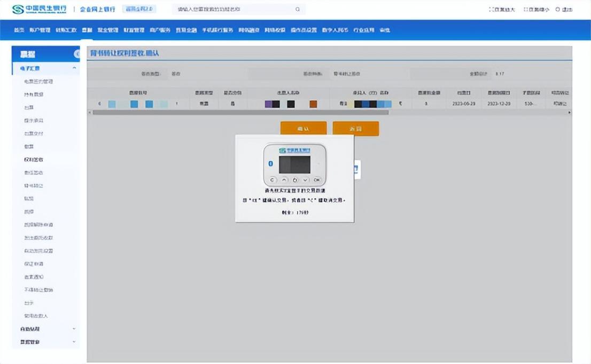
Task: Expand the 票据管家 sidebar section
Action: [x=74, y=342]
